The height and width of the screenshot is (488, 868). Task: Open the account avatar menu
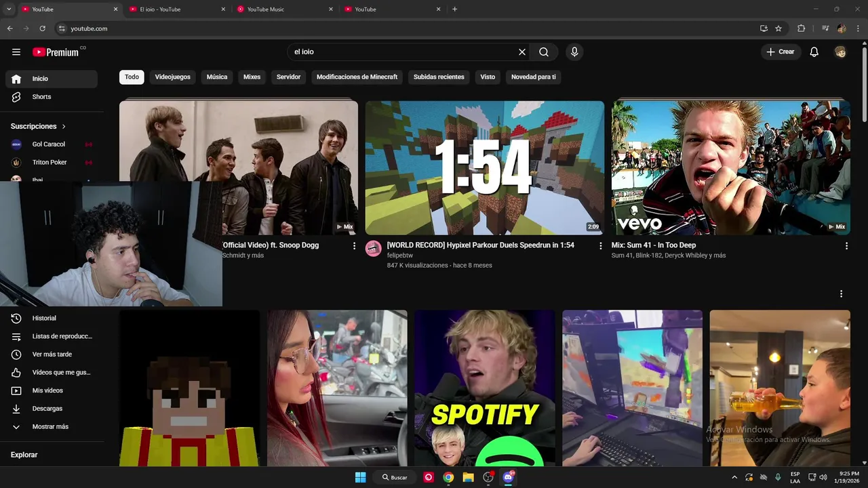841,52
